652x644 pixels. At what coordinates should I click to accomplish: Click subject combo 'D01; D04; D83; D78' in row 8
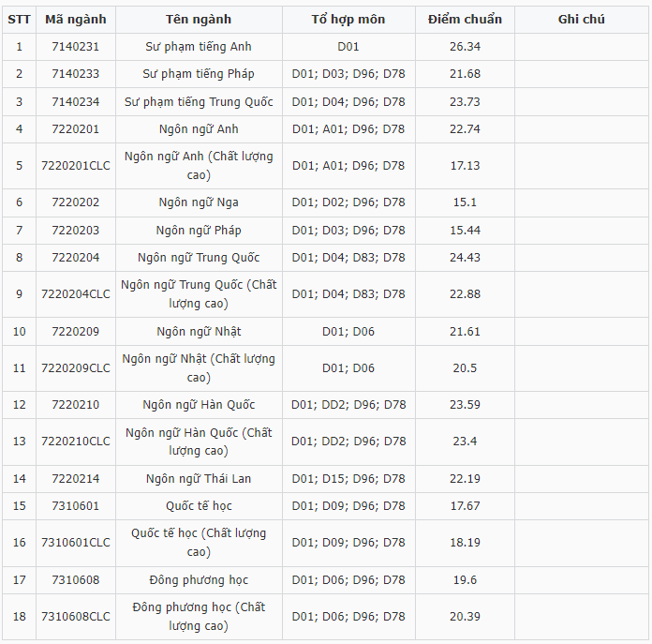click(x=348, y=258)
